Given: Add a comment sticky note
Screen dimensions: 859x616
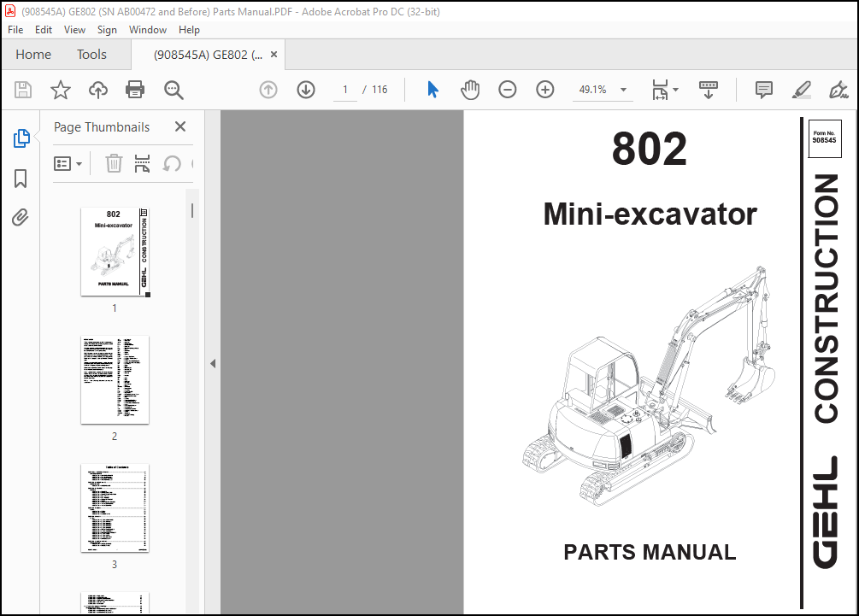Looking at the screenshot, I should tap(763, 90).
